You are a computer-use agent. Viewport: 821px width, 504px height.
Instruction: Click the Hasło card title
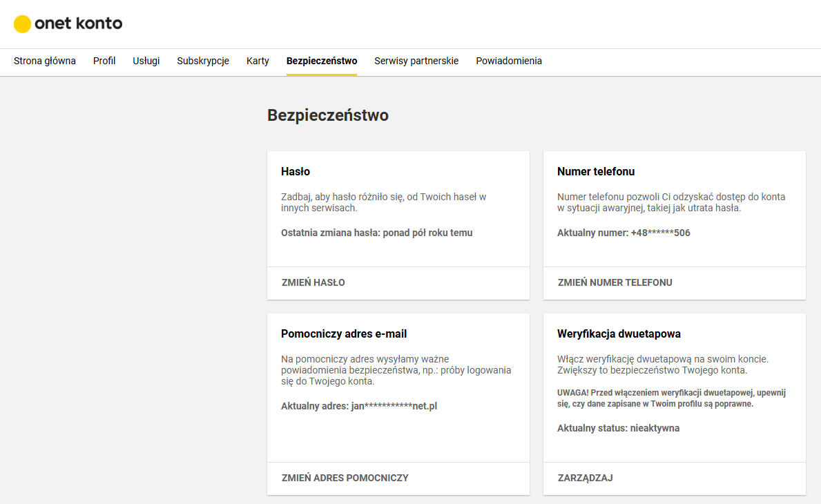click(296, 172)
